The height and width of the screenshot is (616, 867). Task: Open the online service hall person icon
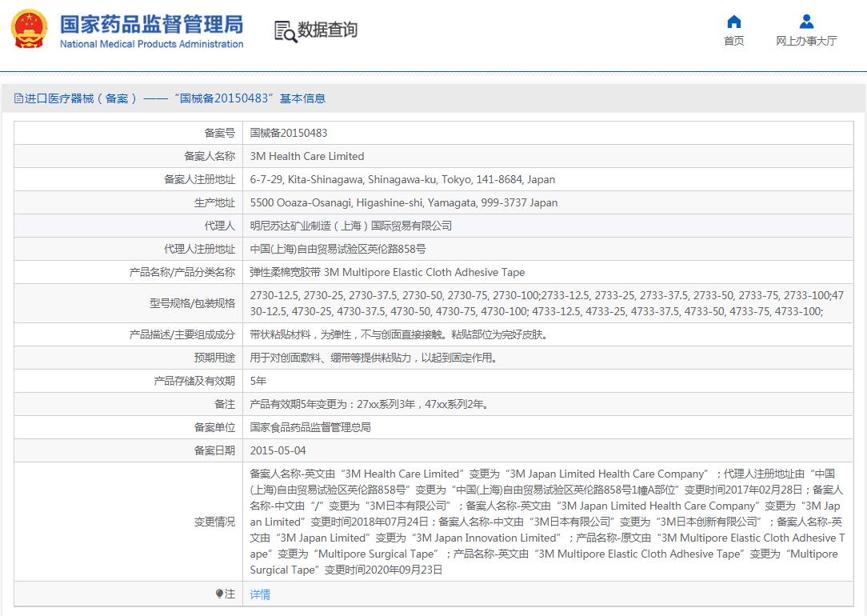pos(806,22)
